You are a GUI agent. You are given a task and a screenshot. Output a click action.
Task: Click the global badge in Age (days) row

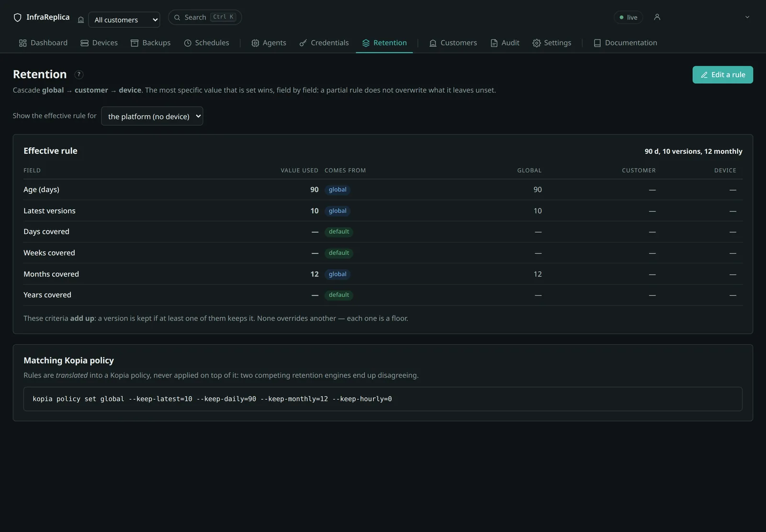tap(338, 190)
